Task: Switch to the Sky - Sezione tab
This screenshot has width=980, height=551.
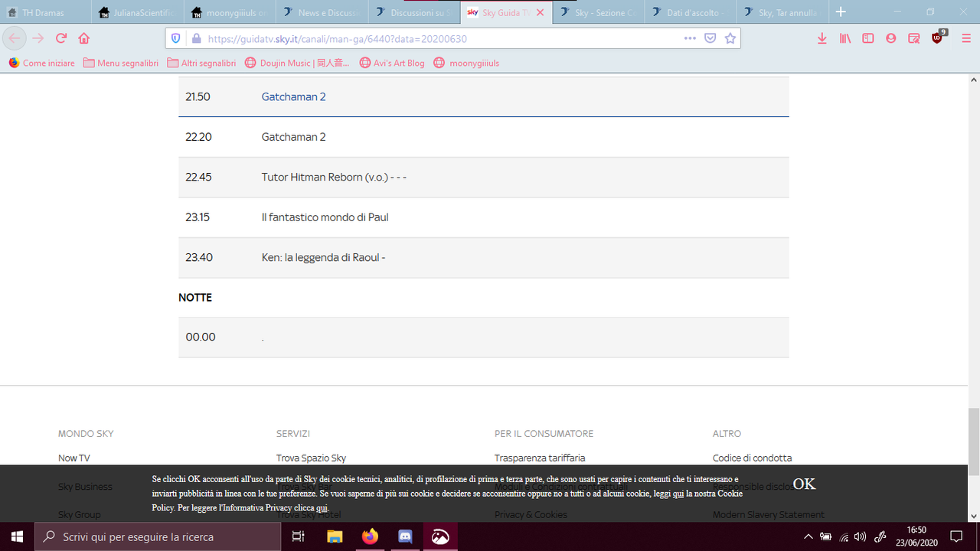Action: point(598,13)
